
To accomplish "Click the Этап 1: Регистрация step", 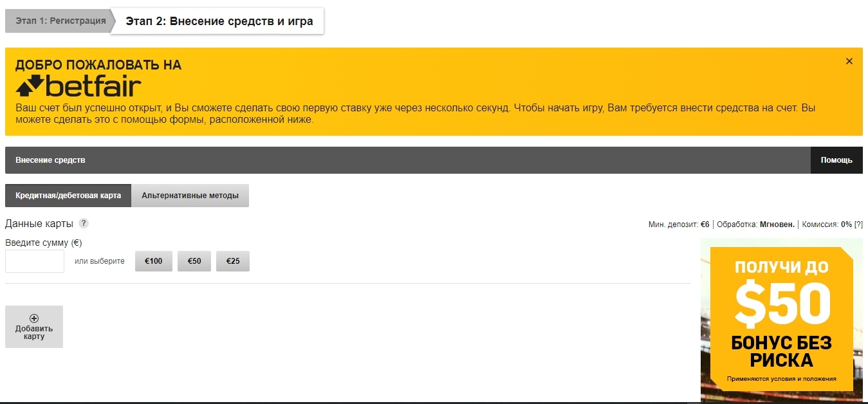I will (x=60, y=21).
